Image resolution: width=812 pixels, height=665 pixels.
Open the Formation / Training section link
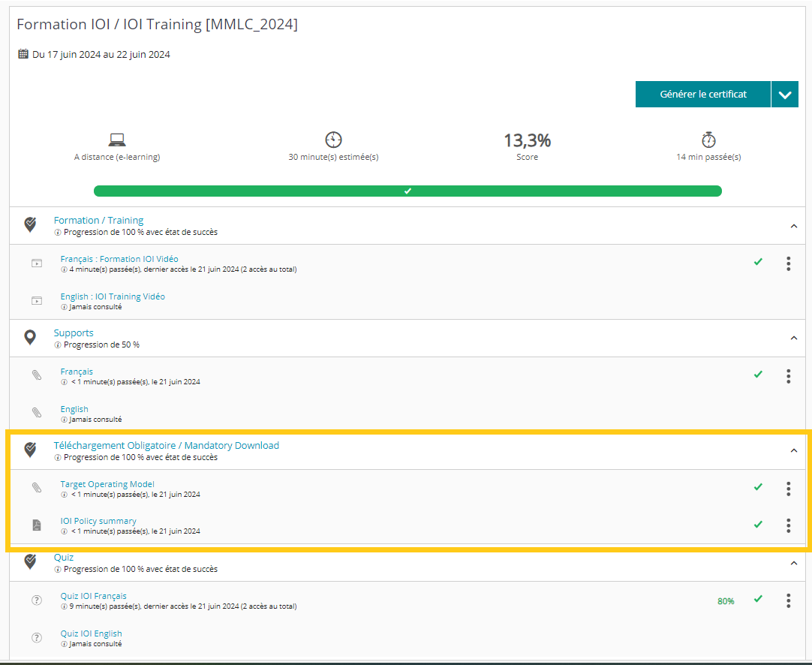(x=98, y=220)
